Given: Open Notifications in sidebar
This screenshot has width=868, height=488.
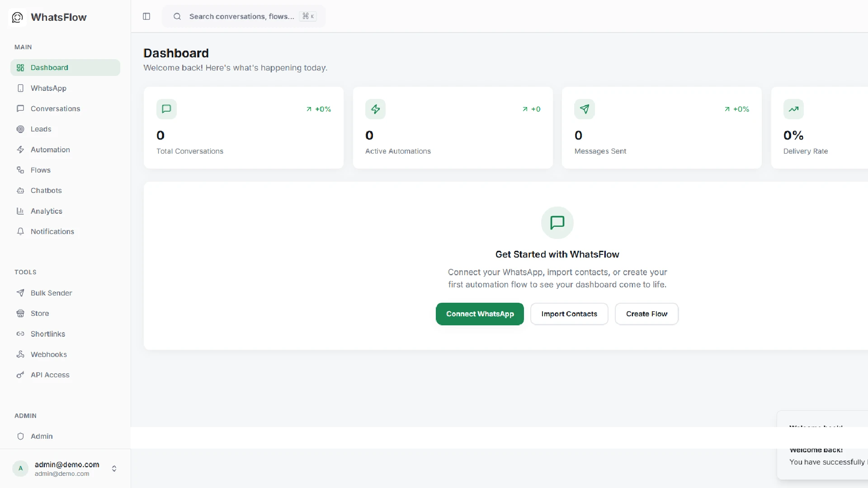Looking at the screenshot, I should pos(65,231).
